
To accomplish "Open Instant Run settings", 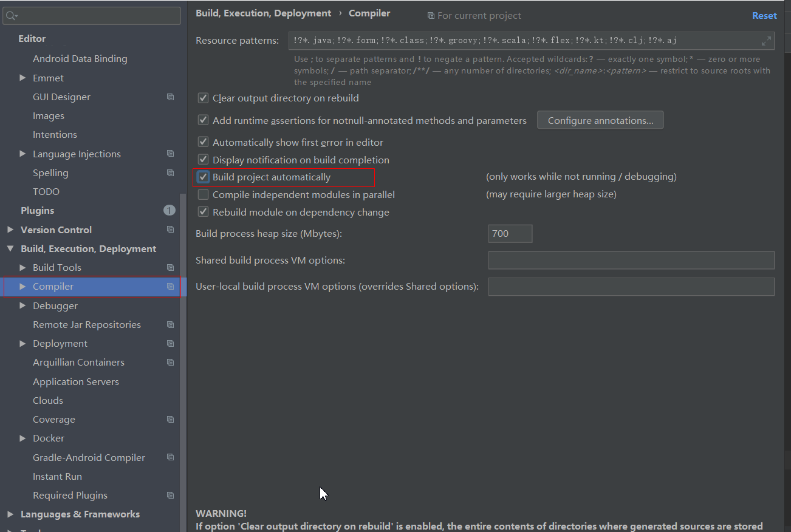I will (x=57, y=476).
